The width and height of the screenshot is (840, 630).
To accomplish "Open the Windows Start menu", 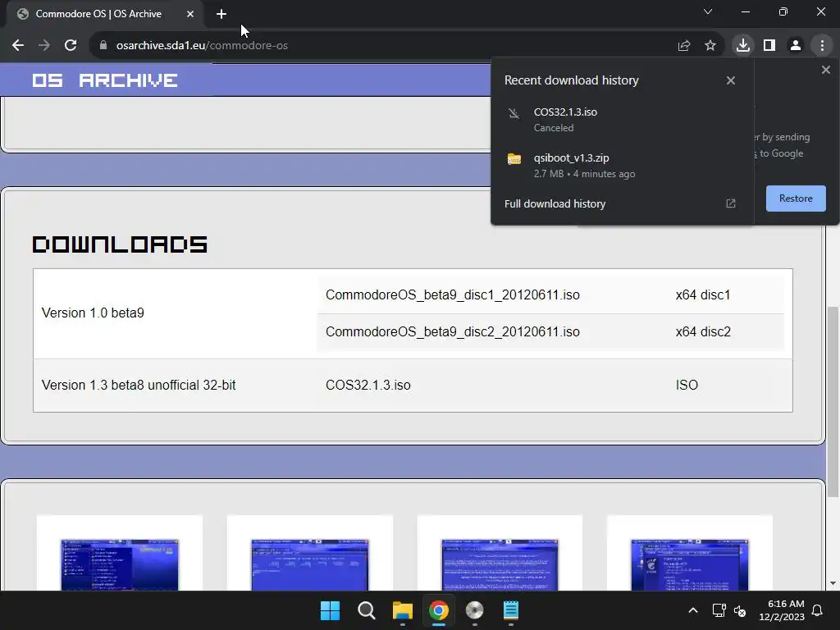I will (330, 610).
